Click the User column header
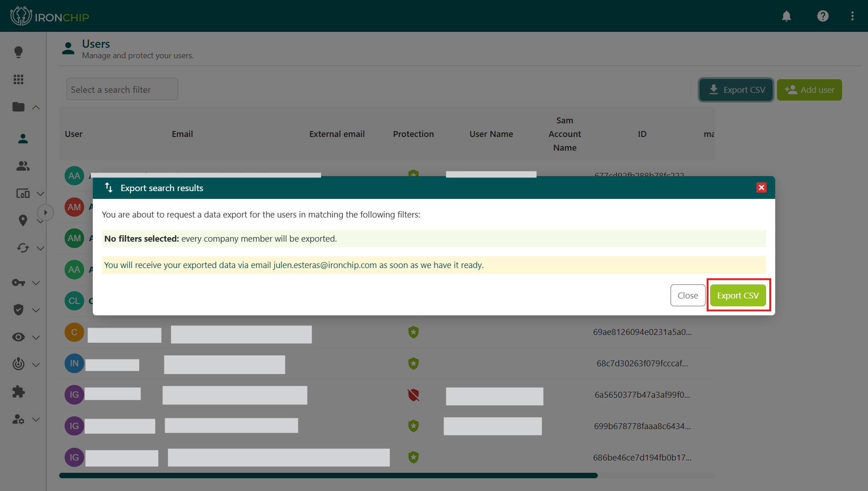Viewport: 868px width, 491px height. (x=74, y=134)
